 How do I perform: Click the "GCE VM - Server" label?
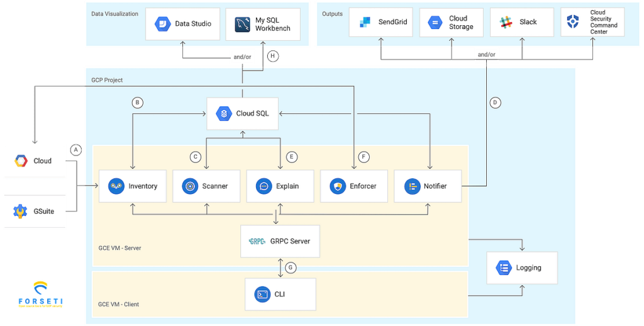coord(119,249)
